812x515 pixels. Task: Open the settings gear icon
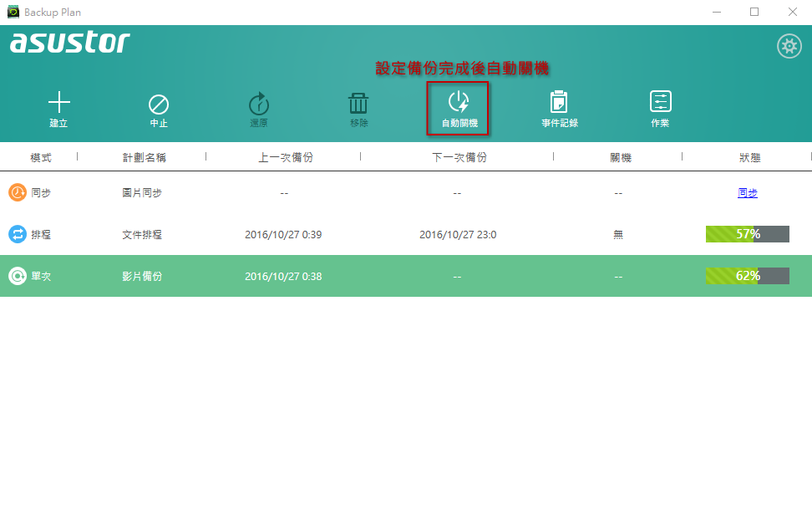789,46
